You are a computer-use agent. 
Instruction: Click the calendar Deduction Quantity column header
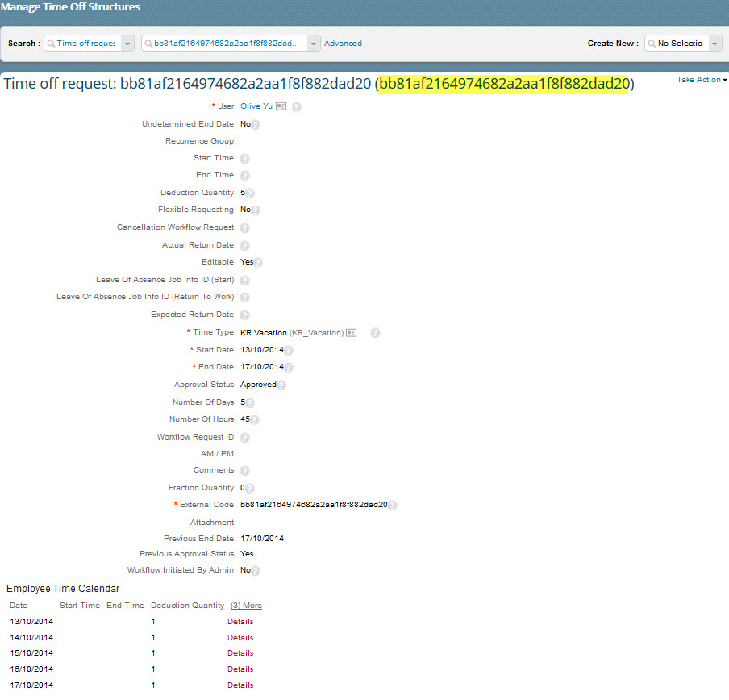[x=187, y=605]
